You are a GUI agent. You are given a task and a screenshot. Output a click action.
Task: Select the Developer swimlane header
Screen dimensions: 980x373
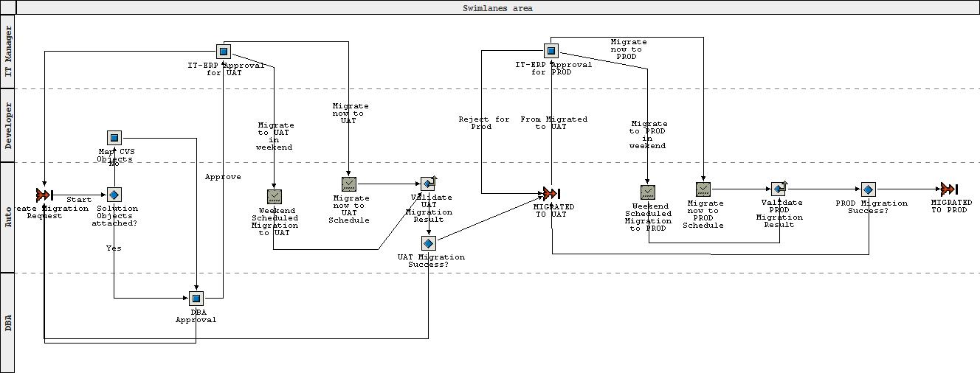coord(7,125)
